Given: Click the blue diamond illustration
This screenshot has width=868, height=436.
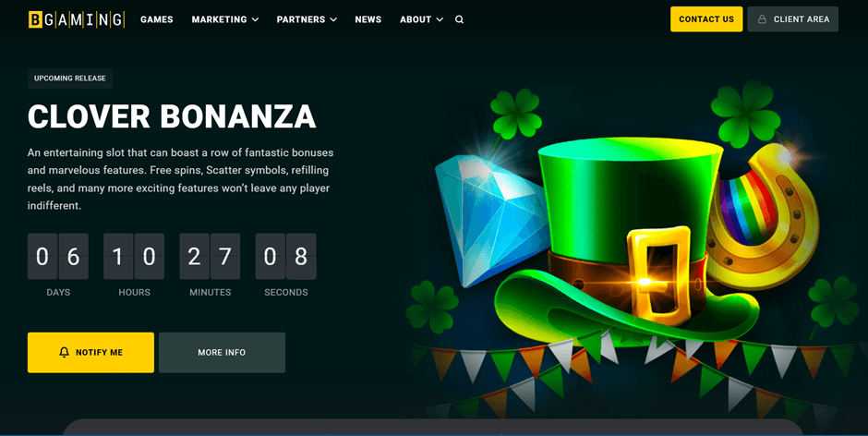Looking at the screenshot, I should 490,219.
